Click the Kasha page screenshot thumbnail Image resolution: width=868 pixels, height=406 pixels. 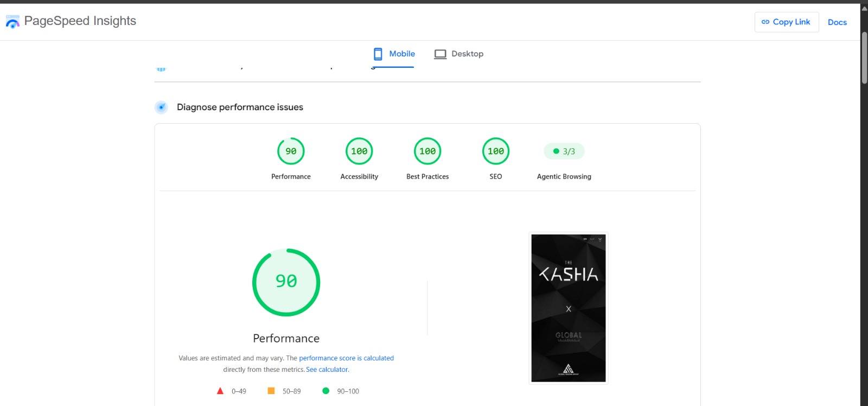tap(569, 308)
